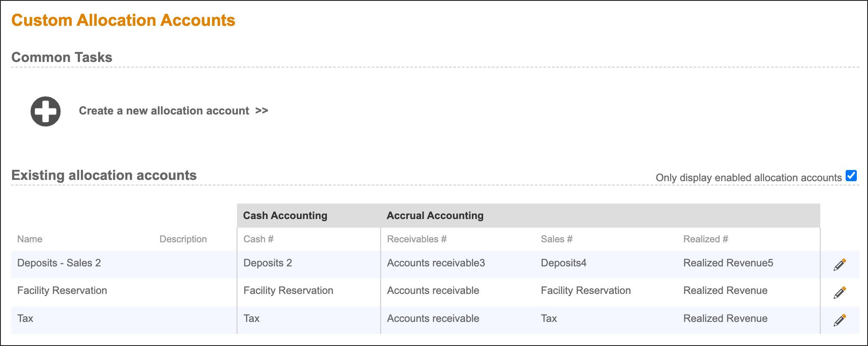868x346 pixels.
Task: Click the edit pencil in the Tax row
Action: tap(840, 320)
